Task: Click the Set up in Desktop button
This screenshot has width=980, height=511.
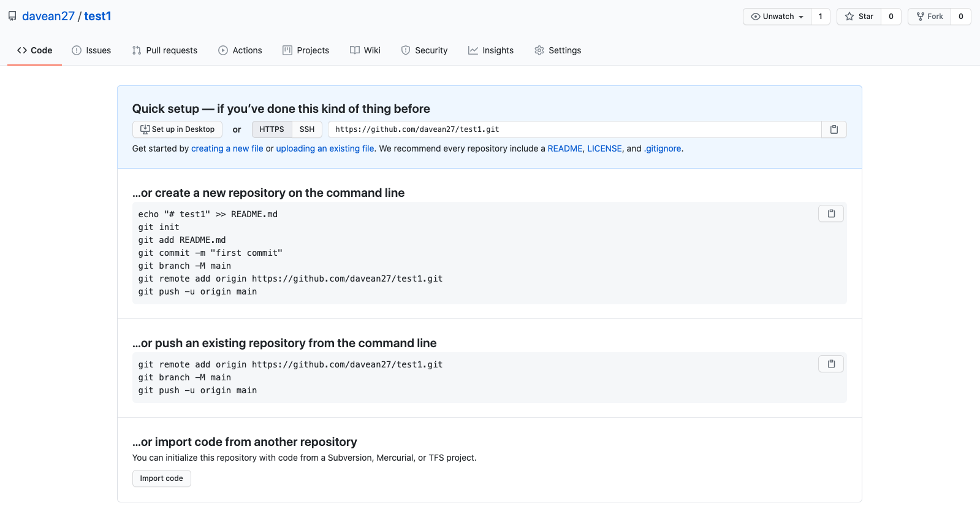Action: pos(177,129)
